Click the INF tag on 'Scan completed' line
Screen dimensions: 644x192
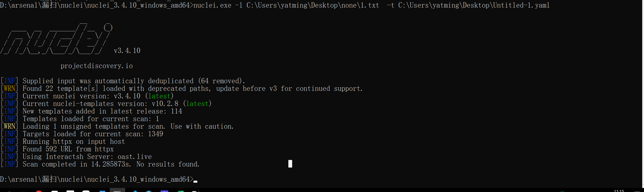pyautogui.click(x=10, y=164)
